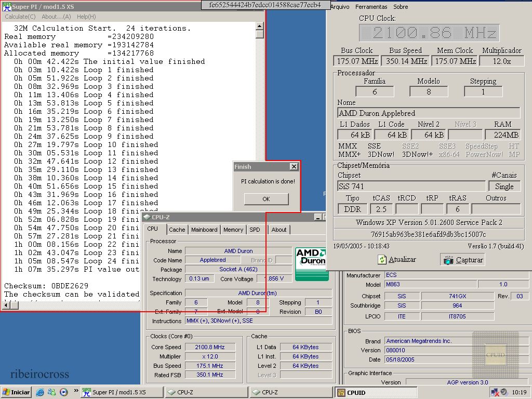Switch to the Memory tab
The image size is (532, 399).
[x=233, y=230]
